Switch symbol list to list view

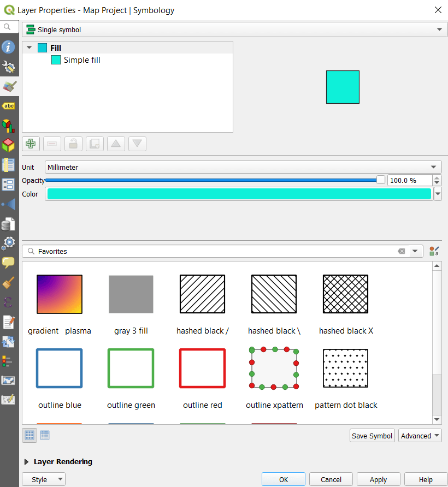tap(45, 435)
